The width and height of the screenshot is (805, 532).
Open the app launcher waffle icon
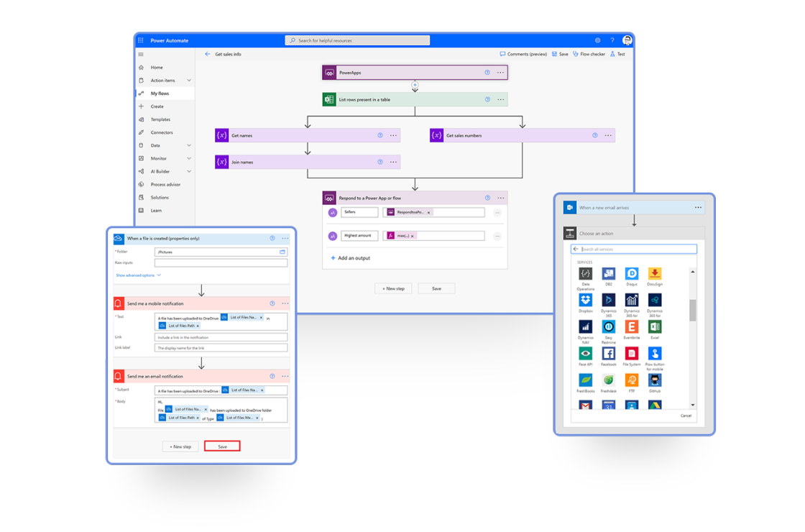141,40
